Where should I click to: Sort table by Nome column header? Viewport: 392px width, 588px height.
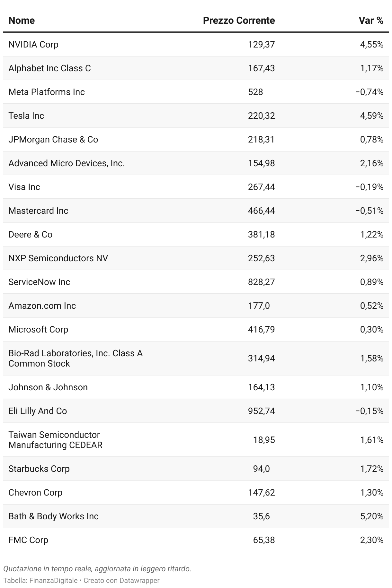tap(22, 21)
